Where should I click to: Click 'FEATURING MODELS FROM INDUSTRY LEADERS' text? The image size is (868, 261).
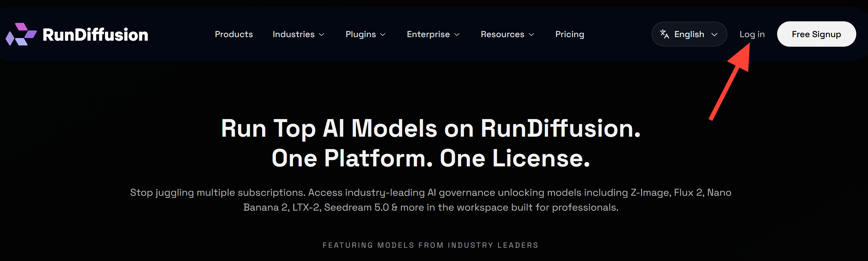pyautogui.click(x=431, y=245)
